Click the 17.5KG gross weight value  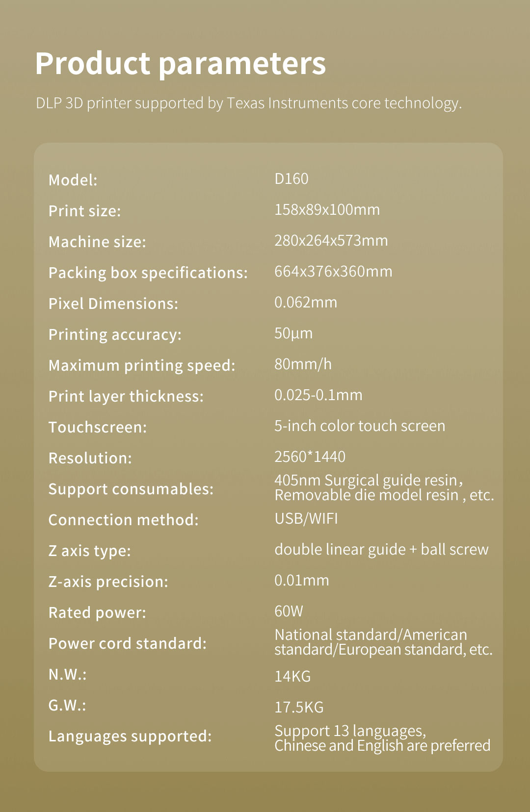(x=299, y=708)
